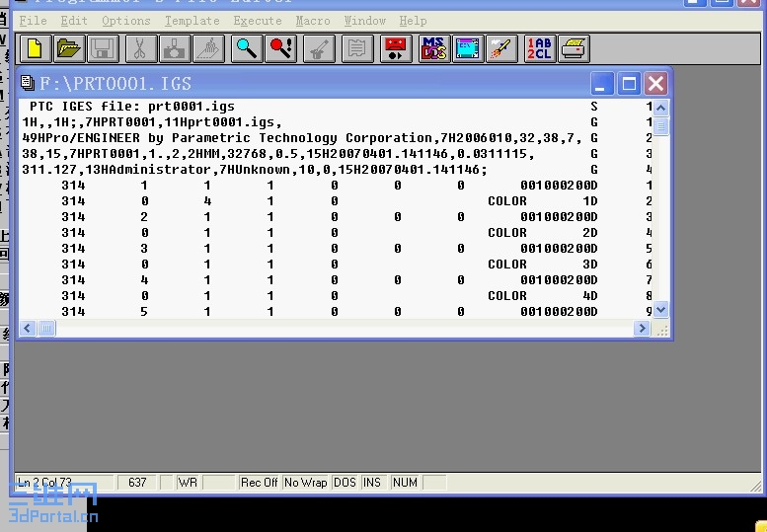
Task: Click 'COLOR' in the row ending 3D
Action: 507,265
